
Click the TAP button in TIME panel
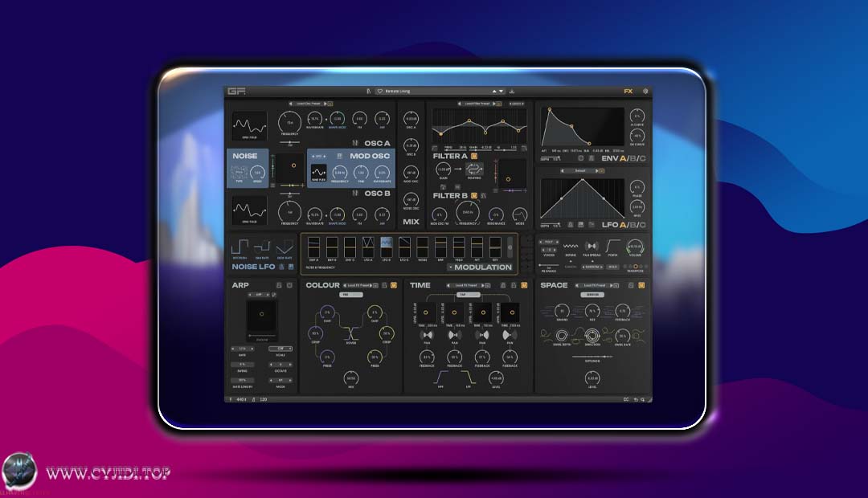(x=462, y=295)
